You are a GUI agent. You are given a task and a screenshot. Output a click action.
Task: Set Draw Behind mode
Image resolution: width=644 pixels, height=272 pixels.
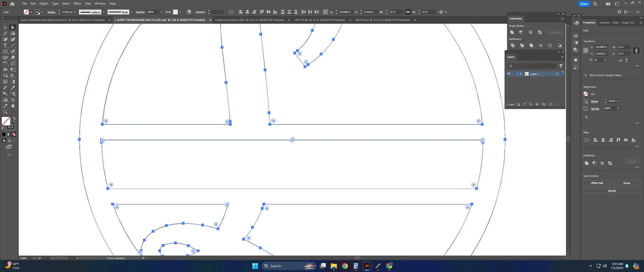pyautogui.click(x=9, y=141)
